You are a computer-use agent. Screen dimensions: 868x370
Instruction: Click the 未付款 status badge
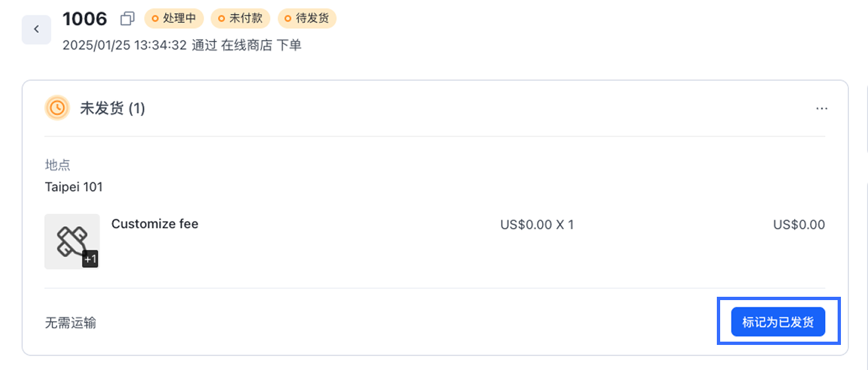click(x=240, y=18)
